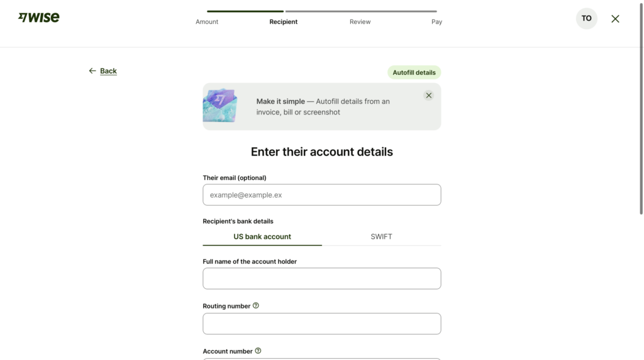The width and height of the screenshot is (644, 360).
Task: Focus the Their email input field
Action: click(x=321, y=195)
